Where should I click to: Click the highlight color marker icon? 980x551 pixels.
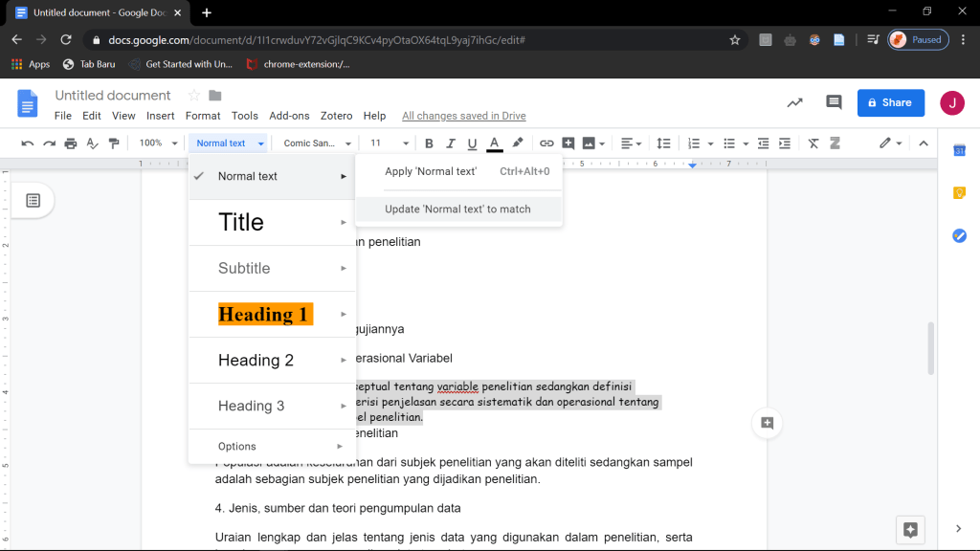pos(518,143)
